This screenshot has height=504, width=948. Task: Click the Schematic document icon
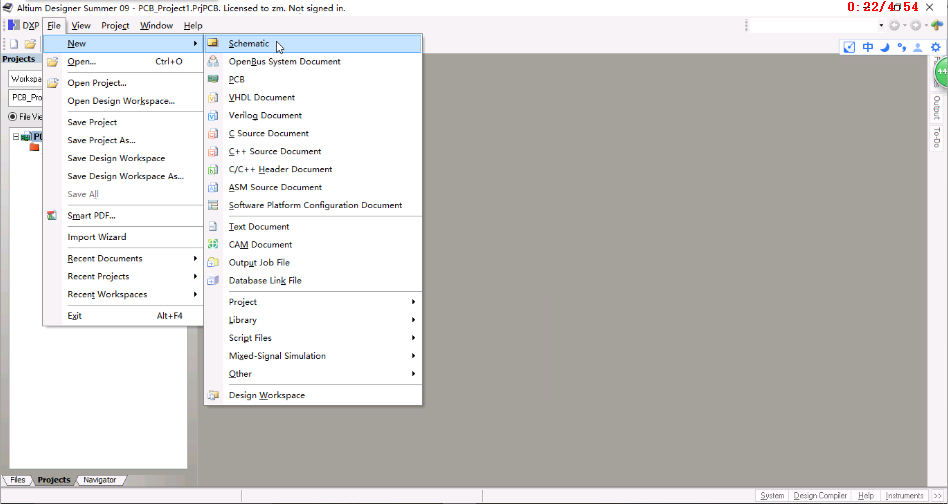click(x=213, y=44)
